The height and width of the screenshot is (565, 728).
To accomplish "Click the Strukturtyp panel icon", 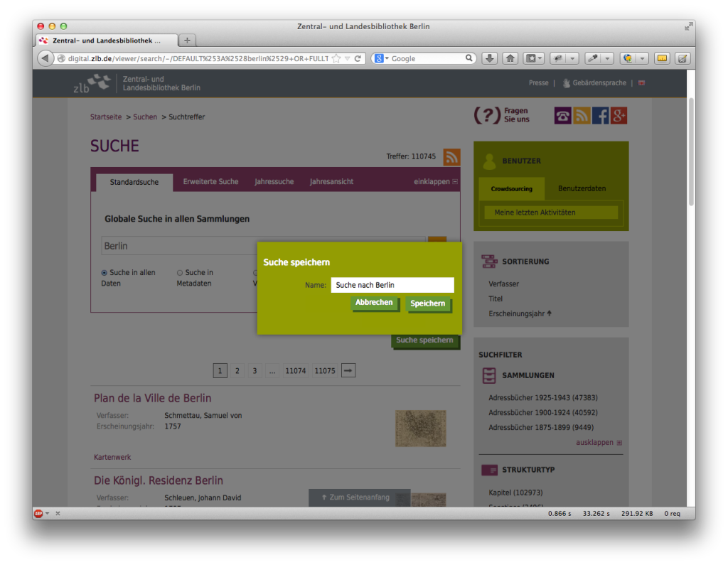I will pyautogui.click(x=489, y=470).
